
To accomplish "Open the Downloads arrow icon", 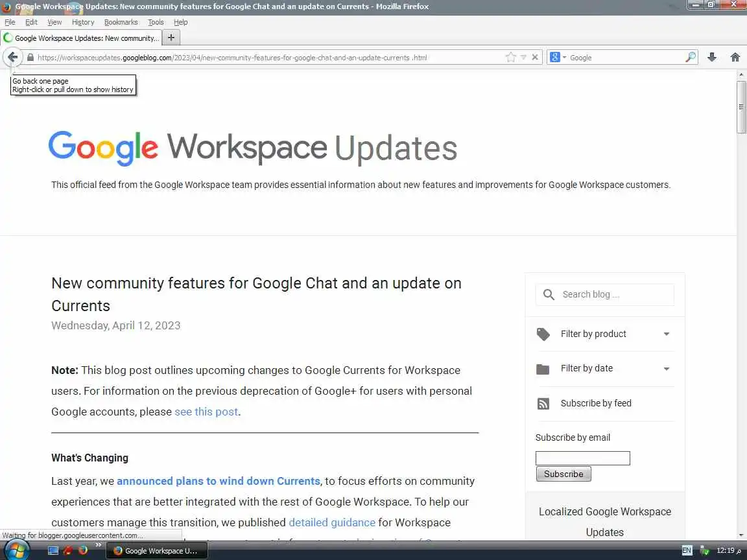I will [x=712, y=57].
